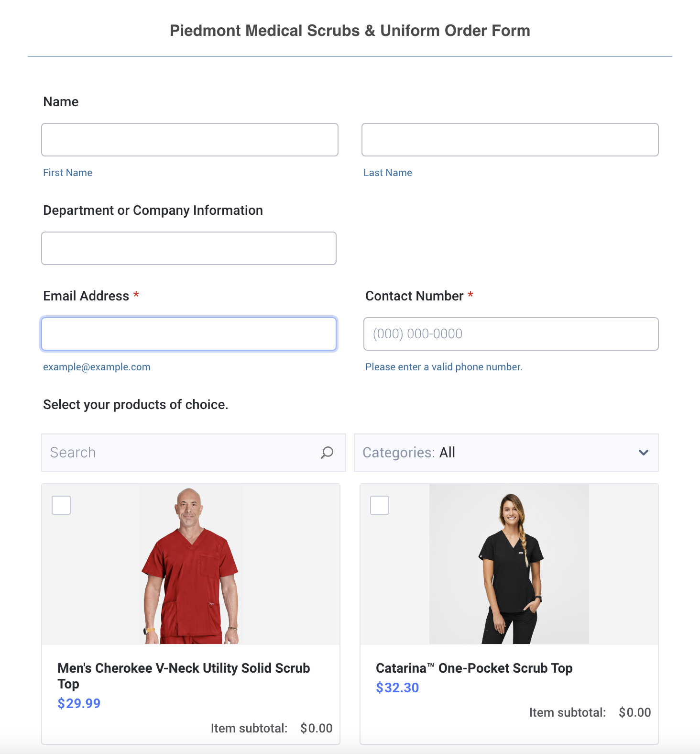Focus the Contact Number phone field
Image resolution: width=700 pixels, height=754 pixels.
pyautogui.click(x=511, y=334)
